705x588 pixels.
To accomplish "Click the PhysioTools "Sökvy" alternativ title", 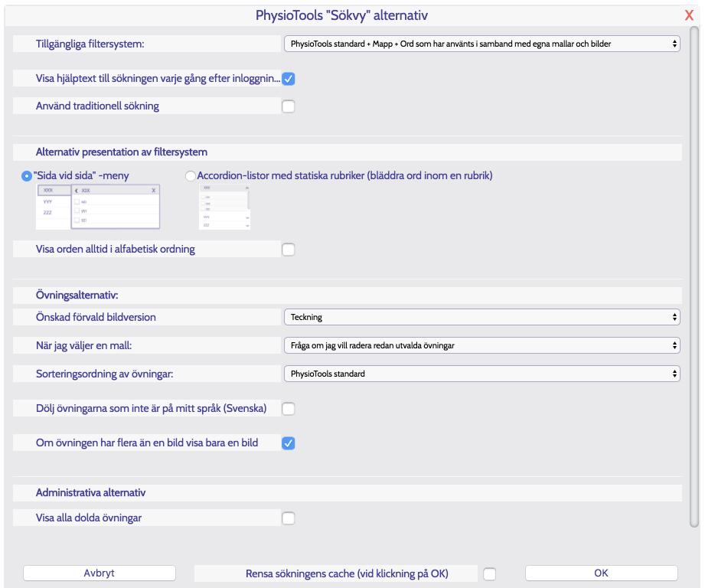I will pos(341,15).
